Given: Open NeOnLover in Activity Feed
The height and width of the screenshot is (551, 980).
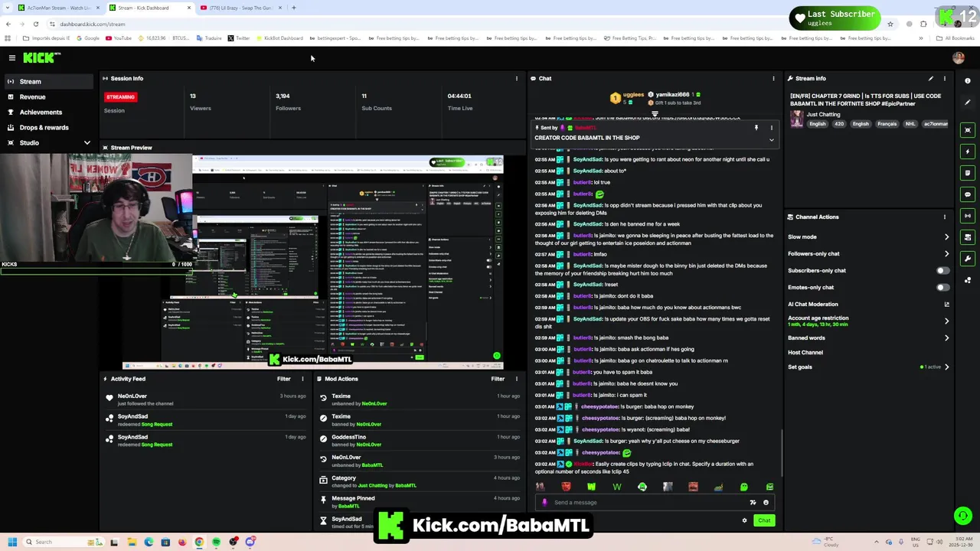Looking at the screenshot, I should [132, 396].
